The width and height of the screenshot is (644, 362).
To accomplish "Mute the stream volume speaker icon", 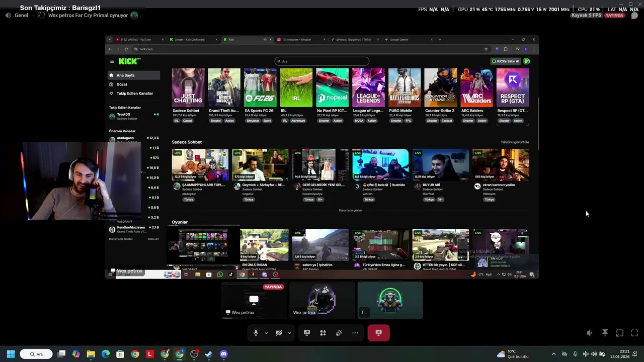I will click(x=590, y=333).
